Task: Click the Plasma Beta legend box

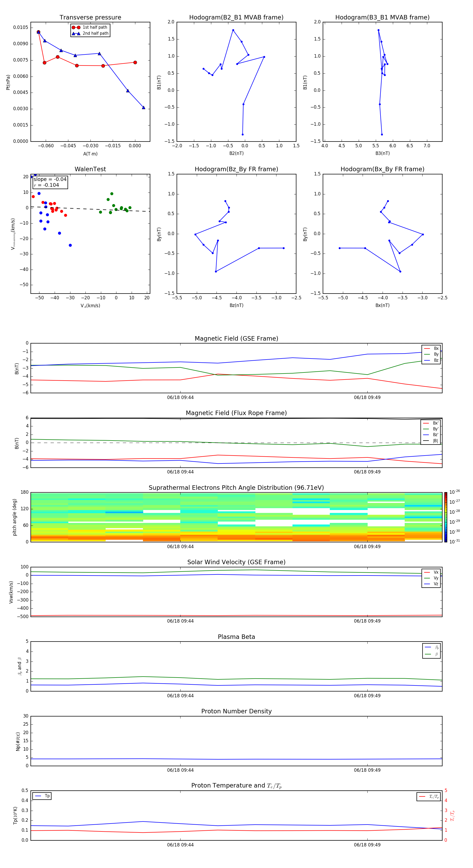Action: pos(431,651)
